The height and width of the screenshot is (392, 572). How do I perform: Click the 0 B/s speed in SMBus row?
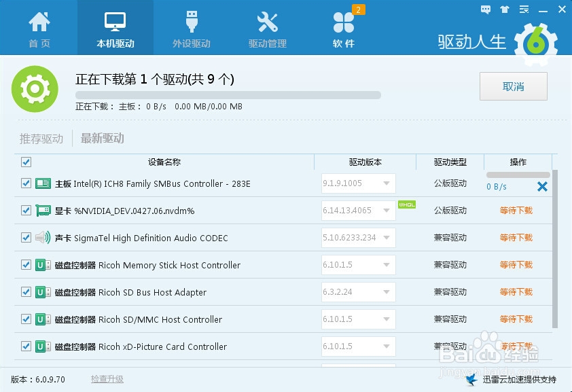point(497,187)
